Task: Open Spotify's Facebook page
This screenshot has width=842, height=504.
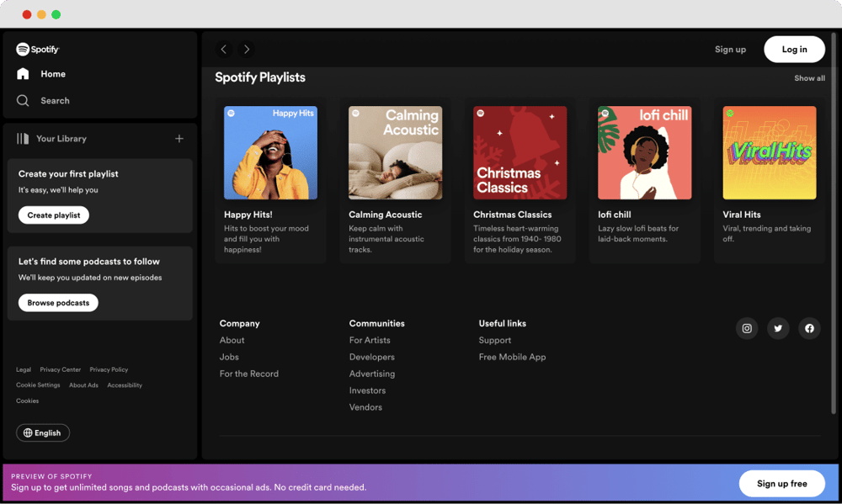Action: [809, 328]
